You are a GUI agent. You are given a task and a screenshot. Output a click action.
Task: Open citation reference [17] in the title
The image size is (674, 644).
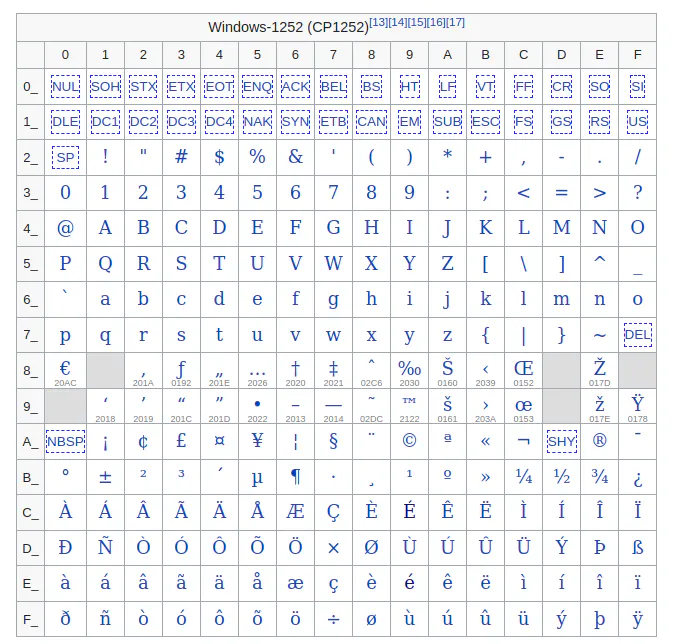(455, 22)
